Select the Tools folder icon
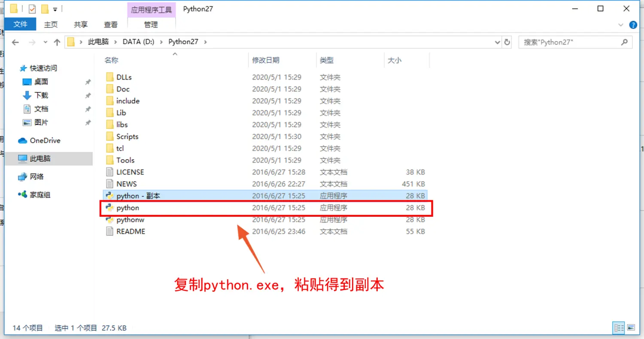The image size is (644, 339). (x=110, y=160)
